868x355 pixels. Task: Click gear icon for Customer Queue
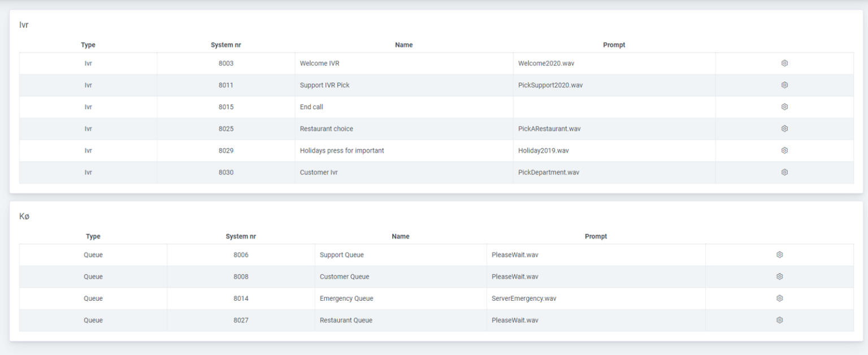pos(779,276)
